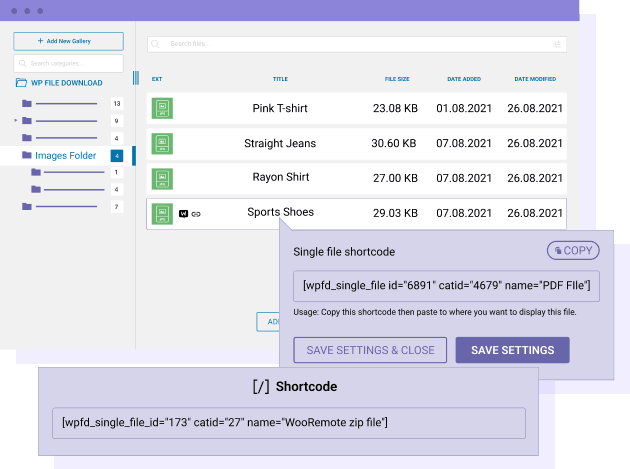Sort by DATE ADDED column header
This screenshot has width=630, height=469.
point(464,79)
